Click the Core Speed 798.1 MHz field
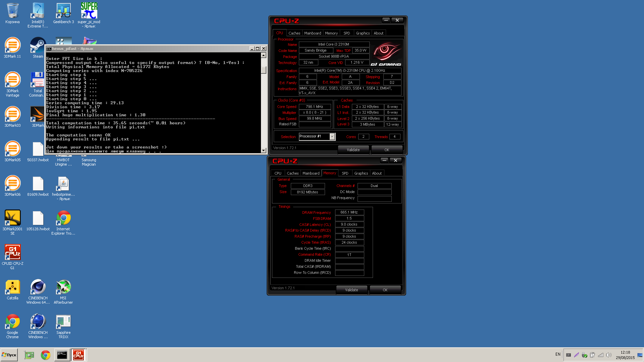Image resolution: width=644 pixels, height=362 pixels. pyautogui.click(x=315, y=107)
